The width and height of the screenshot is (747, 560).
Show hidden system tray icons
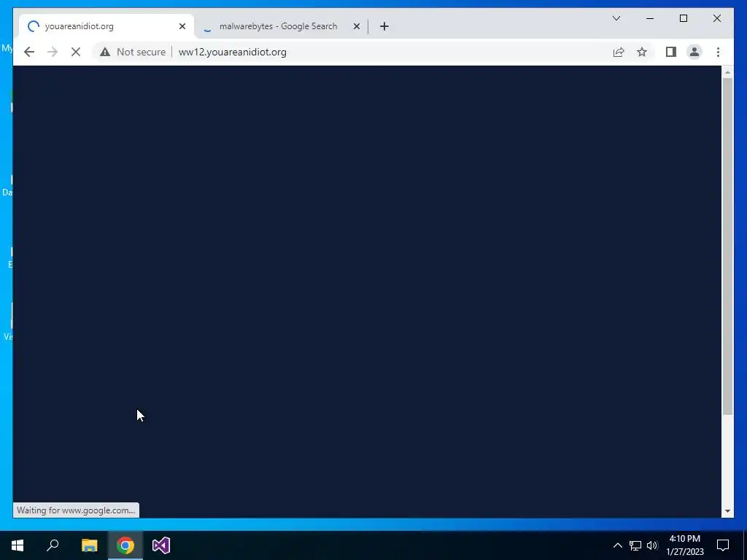coord(617,545)
